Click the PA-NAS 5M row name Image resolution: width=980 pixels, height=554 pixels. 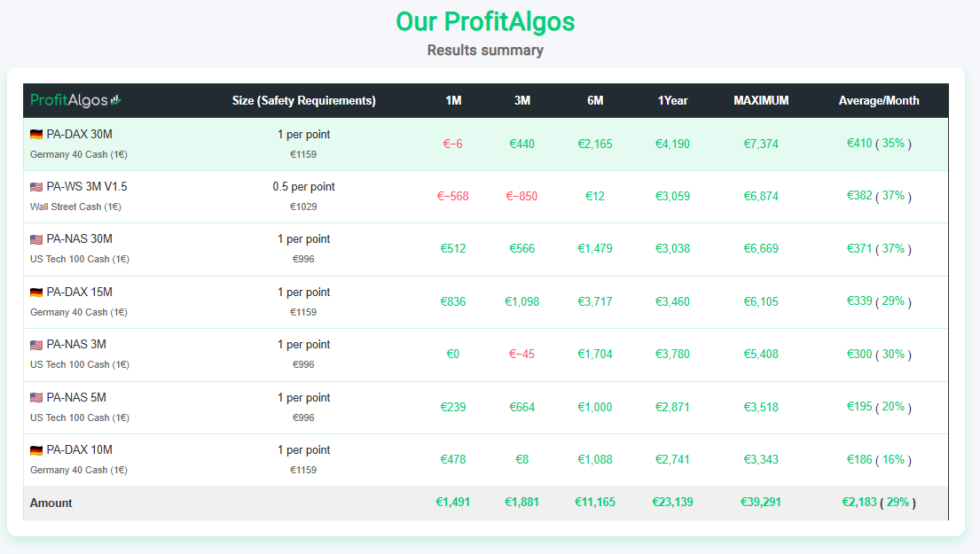pyautogui.click(x=76, y=397)
